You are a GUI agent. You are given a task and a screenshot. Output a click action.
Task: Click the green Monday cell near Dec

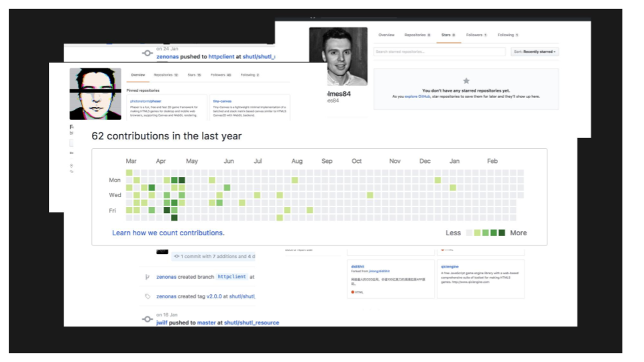click(438, 180)
